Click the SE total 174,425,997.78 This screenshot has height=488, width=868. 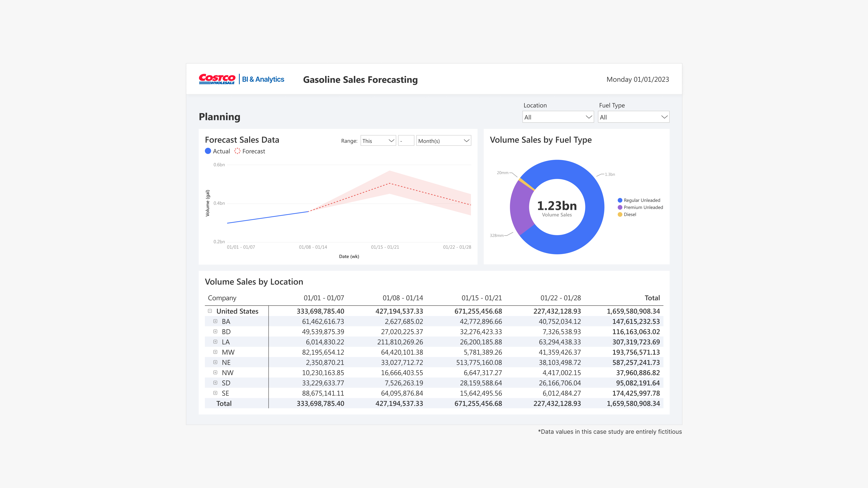(636, 393)
